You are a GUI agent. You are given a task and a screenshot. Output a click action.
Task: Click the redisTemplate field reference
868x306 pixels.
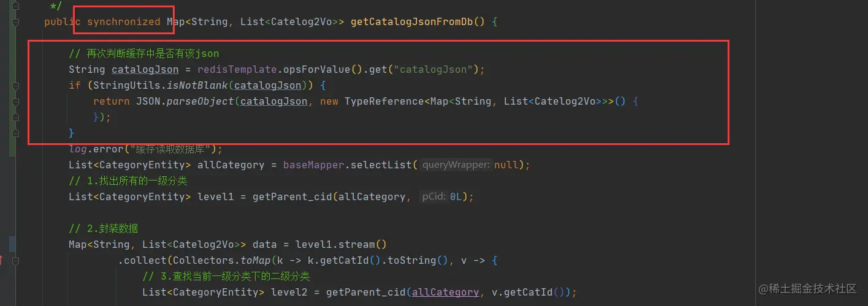tap(237, 70)
